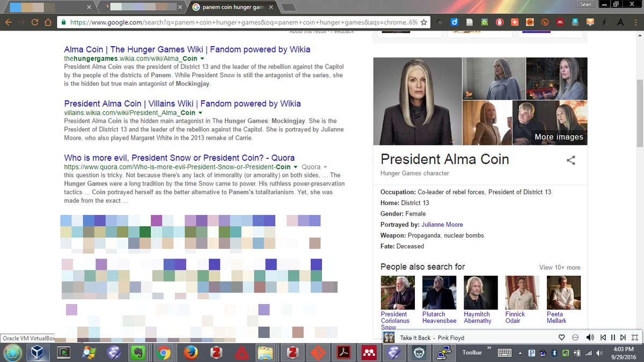Switch to the second blurred browser tab
Viewport: 644px width, 362px height.
143,7
